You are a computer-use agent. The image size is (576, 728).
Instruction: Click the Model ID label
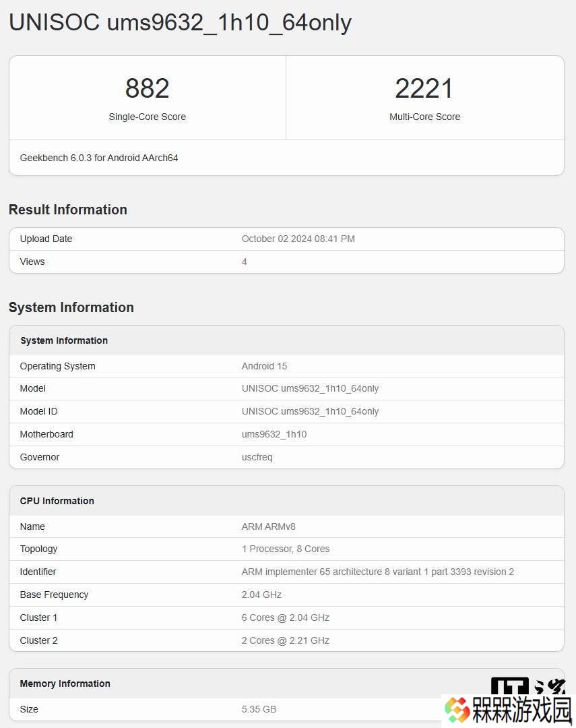[38, 411]
